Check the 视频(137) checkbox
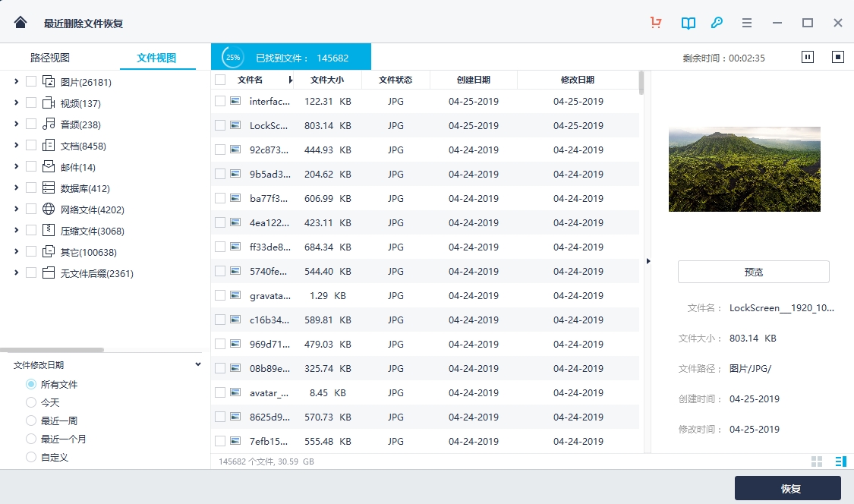The image size is (854, 504). tap(31, 102)
